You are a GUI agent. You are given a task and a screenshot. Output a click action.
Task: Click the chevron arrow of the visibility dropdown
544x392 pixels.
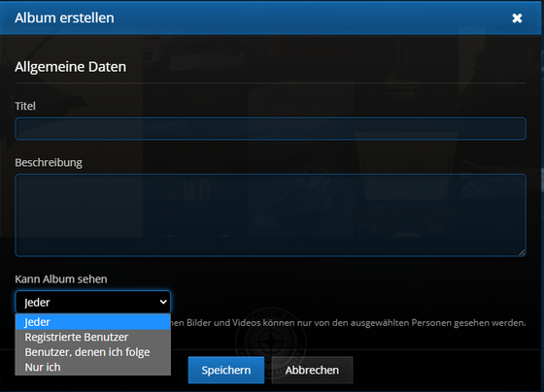pyautogui.click(x=163, y=302)
